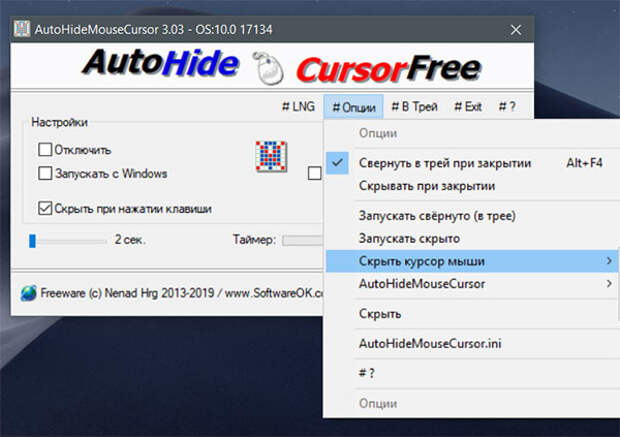
Task: Open the www.SoftwareOK link in footer
Action: coord(274,293)
